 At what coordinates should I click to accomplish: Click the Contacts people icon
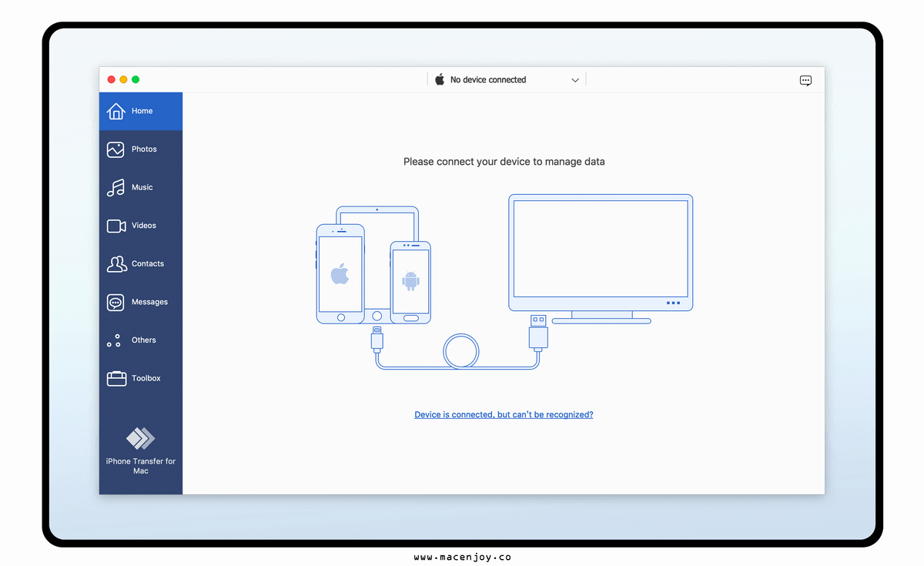pos(116,264)
